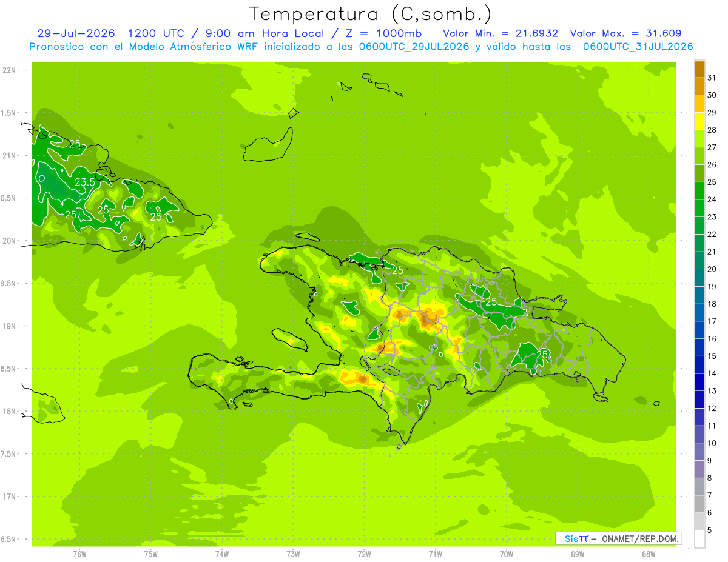Click the 'SisTT – ONAMET/REP.DOM.' credit label
This screenshot has width=728, height=562.
pos(618,538)
